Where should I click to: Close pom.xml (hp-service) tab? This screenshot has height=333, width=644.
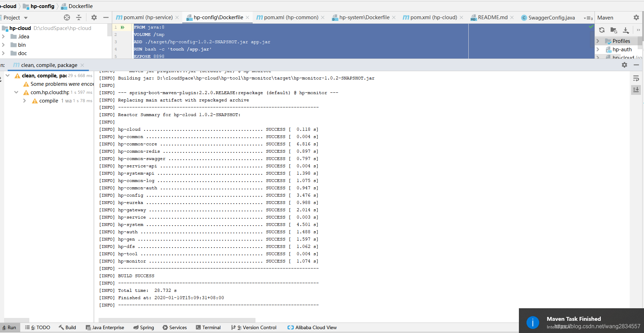[177, 17]
